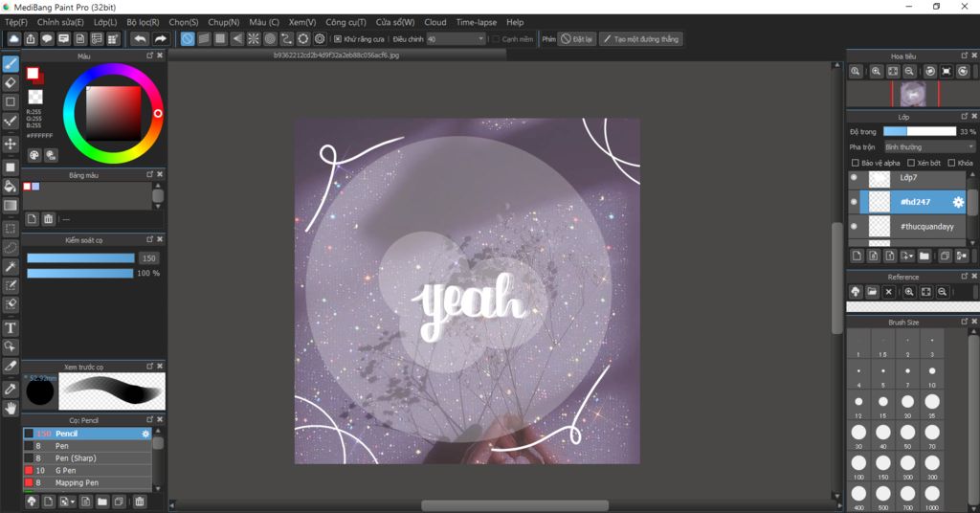Viewport: 980px width, 513px height.
Task: Open Điều chỉnh correction value dropdown
Action: coord(456,38)
